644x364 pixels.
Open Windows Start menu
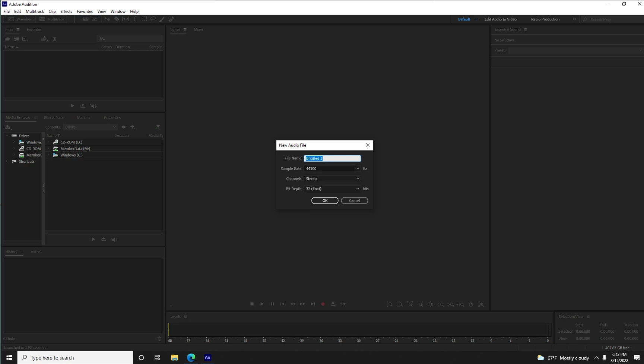9,358
